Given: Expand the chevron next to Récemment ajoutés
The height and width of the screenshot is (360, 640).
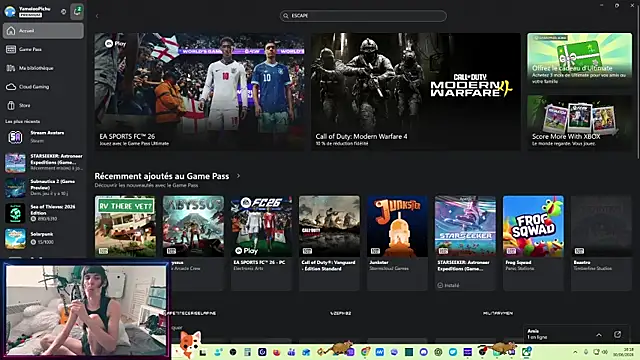Looking at the screenshot, I should coord(238,176).
